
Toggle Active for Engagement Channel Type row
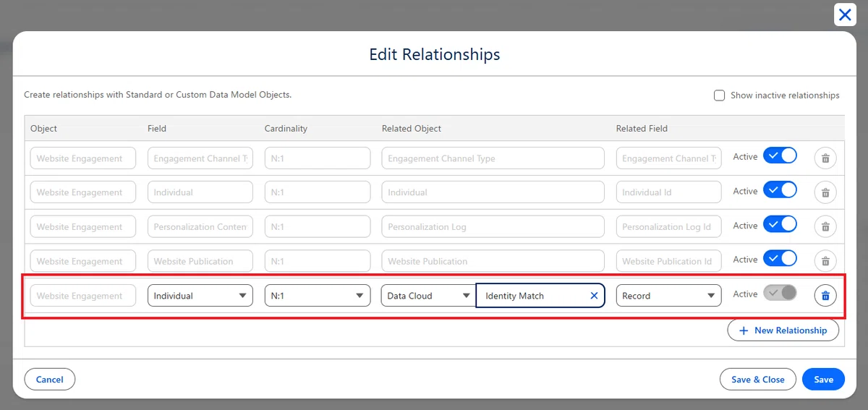point(780,155)
